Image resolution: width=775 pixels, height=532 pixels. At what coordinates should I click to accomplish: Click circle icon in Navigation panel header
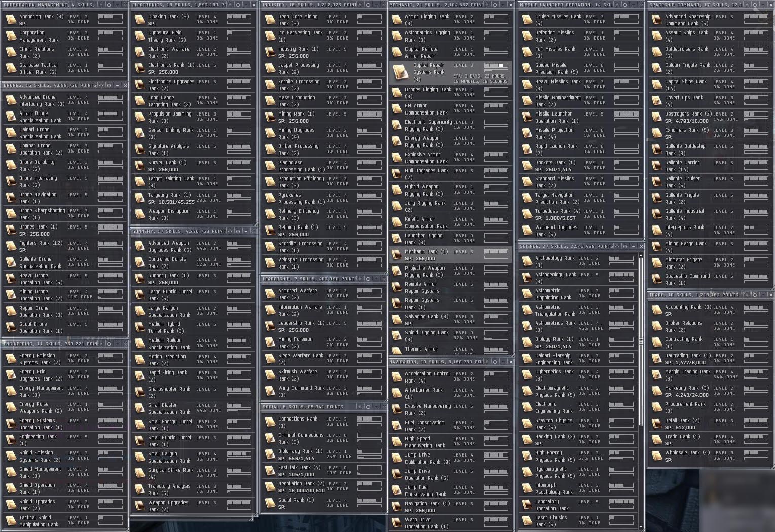point(495,362)
